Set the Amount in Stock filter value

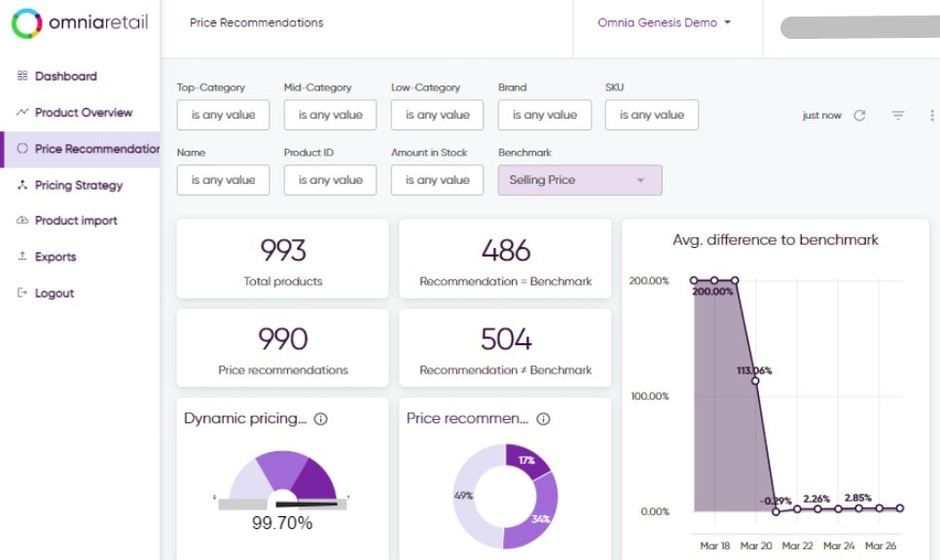pos(437,180)
